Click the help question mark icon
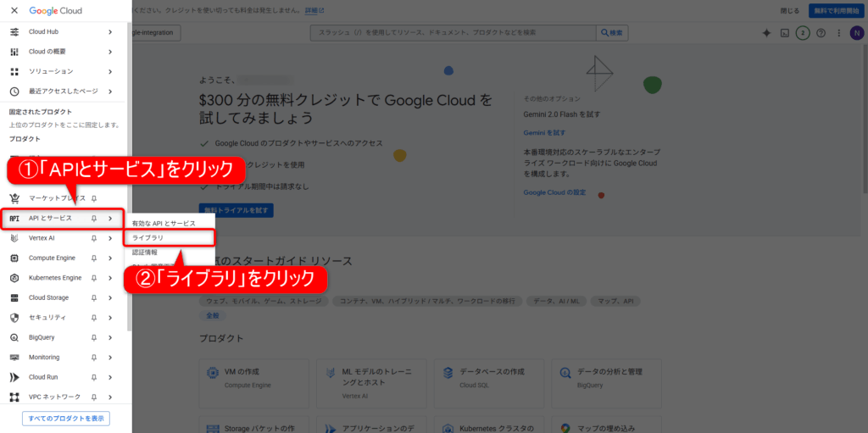This screenshot has height=433, width=868. pyautogui.click(x=821, y=33)
